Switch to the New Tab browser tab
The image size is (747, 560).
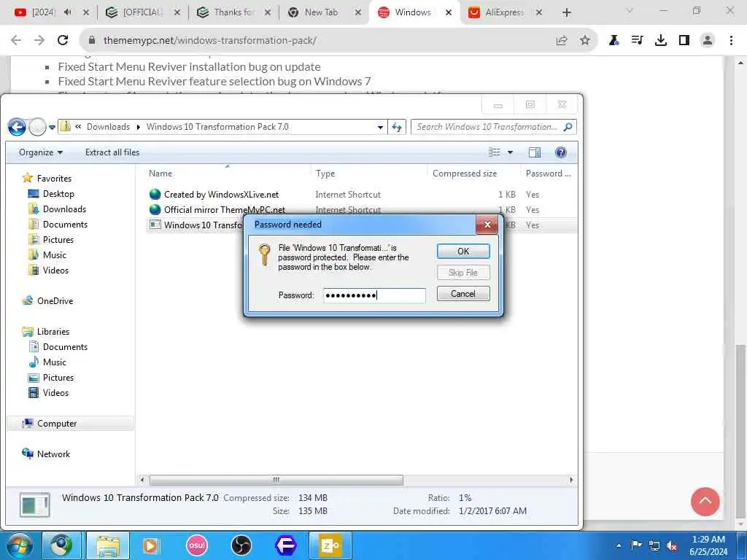(x=321, y=12)
